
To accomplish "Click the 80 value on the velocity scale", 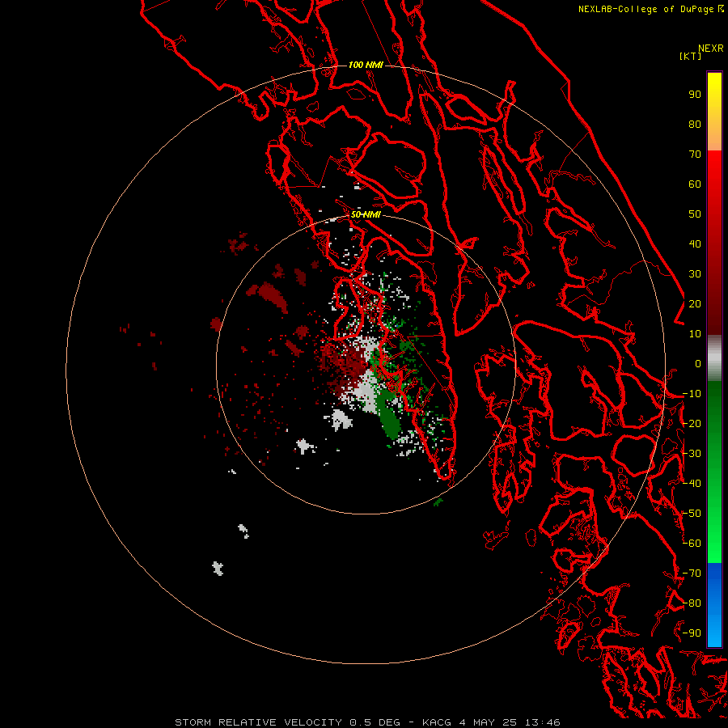I will click(695, 125).
